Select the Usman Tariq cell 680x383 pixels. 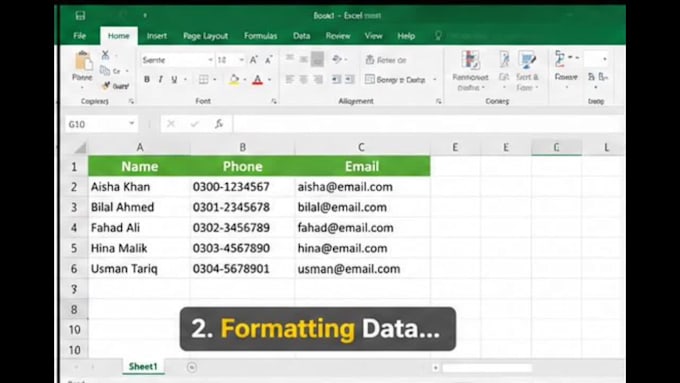[x=139, y=268]
